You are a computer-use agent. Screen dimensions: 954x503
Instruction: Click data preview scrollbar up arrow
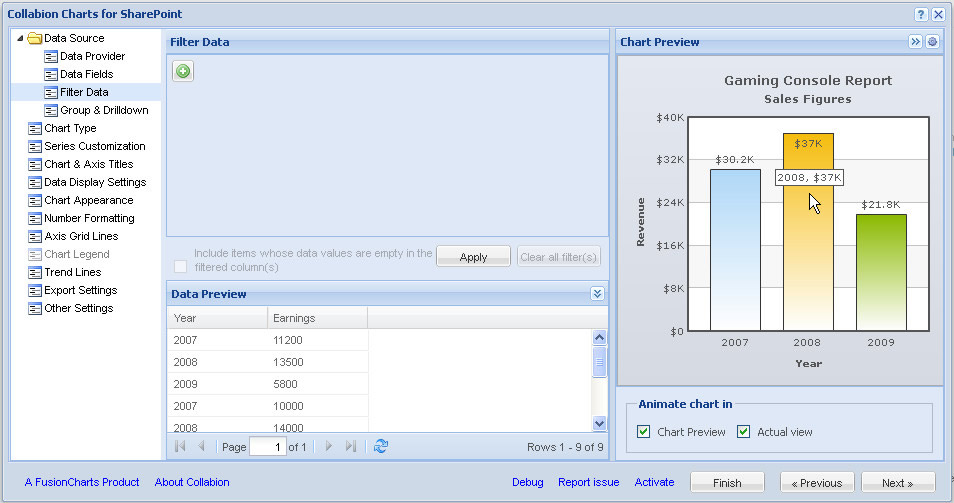click(x=599, y=338)
